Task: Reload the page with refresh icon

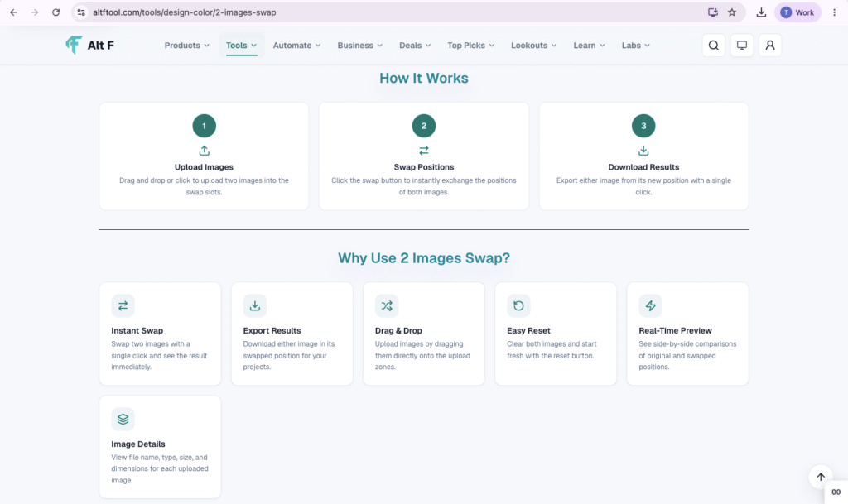Action: 55,12
